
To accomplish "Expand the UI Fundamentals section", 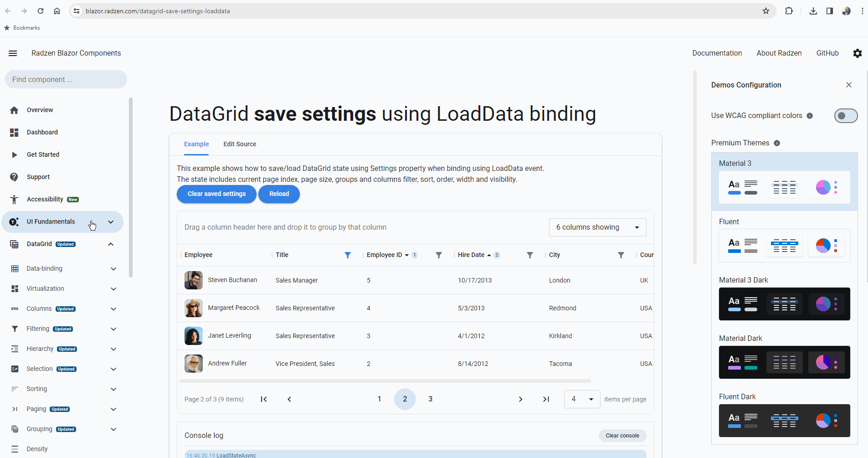I will click(x=111, y=222).
